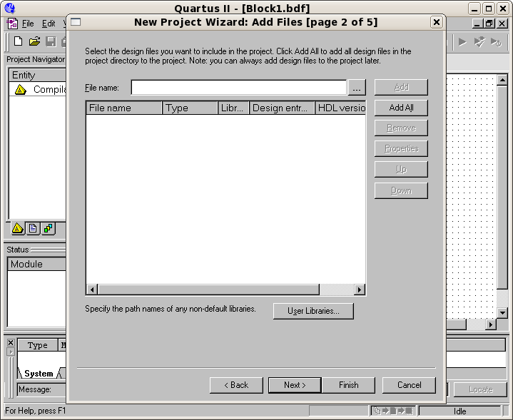
Task: Click the Open folder toolbar icon
Action: pos(34,41)
